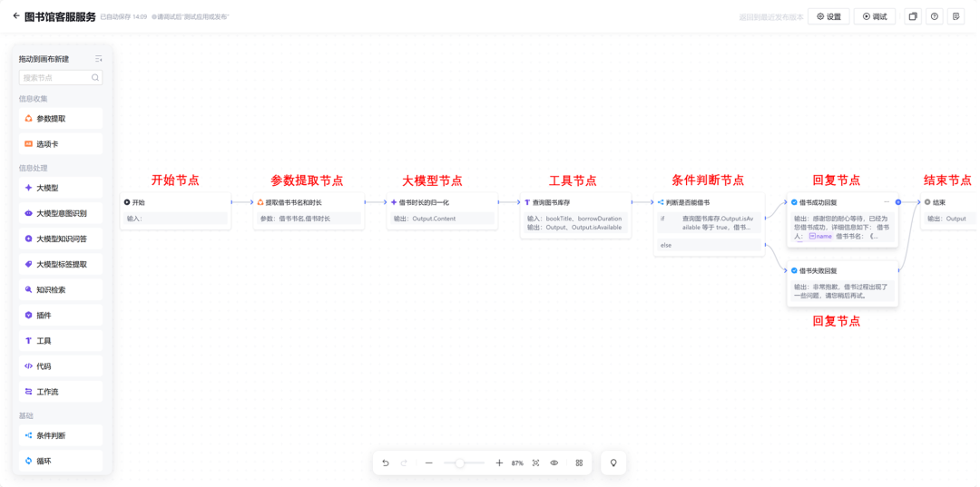The width and height of the screenshot is (980, 487).
Task: Click 参数：借书书名,借书时长 text
Action: tap(296, 219)
